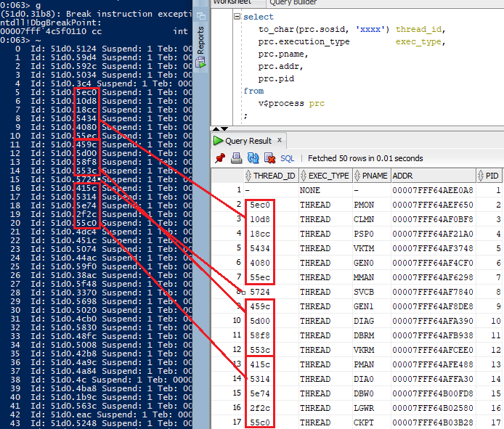Click the sort arrows on THREAD_ID column

(x=248, y=176)
